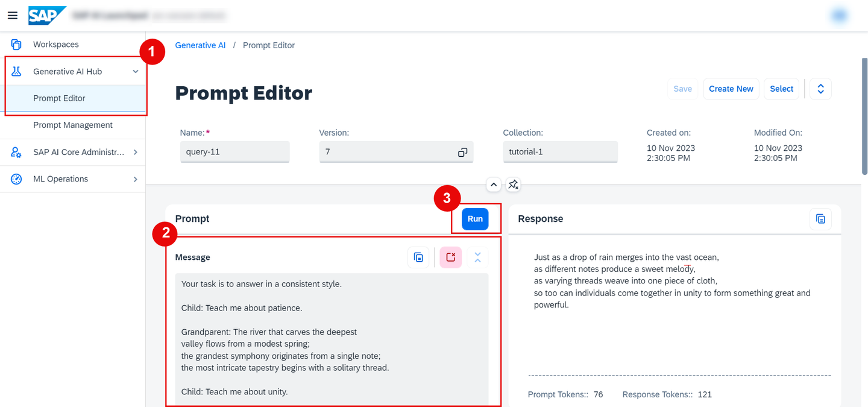Open Workspaces in the sidebar
This screenshot has height=407, width=868.
(72, 45)
